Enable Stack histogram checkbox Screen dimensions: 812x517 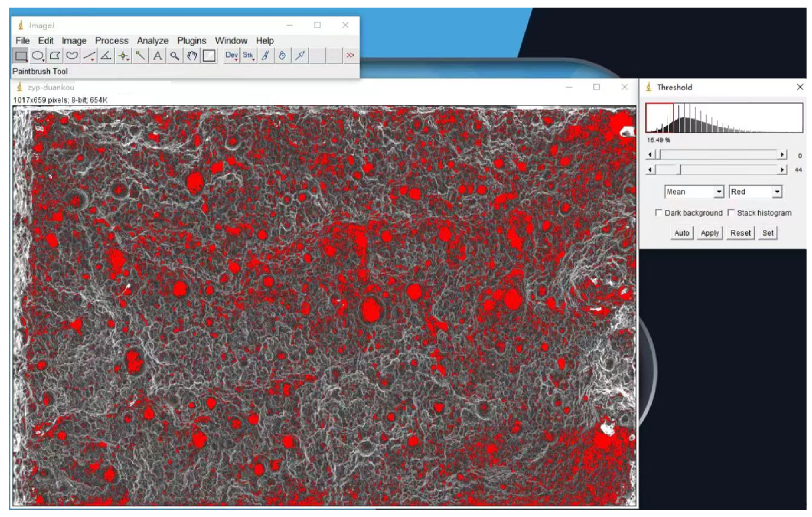[x=731, y=213]
